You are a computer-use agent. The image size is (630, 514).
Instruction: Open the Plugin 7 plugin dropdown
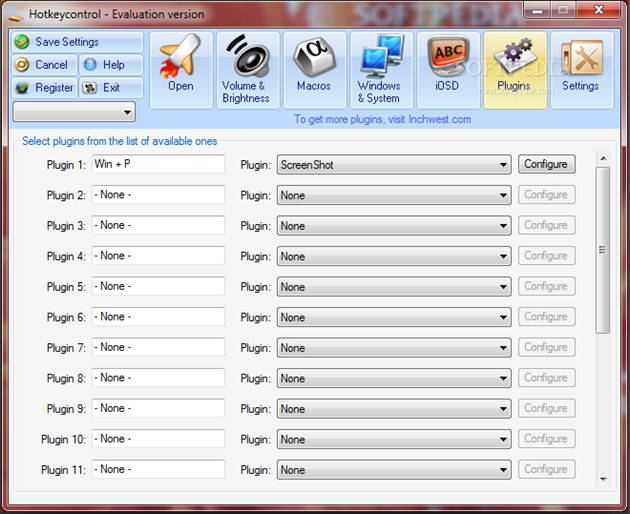(x=394, y=348)
